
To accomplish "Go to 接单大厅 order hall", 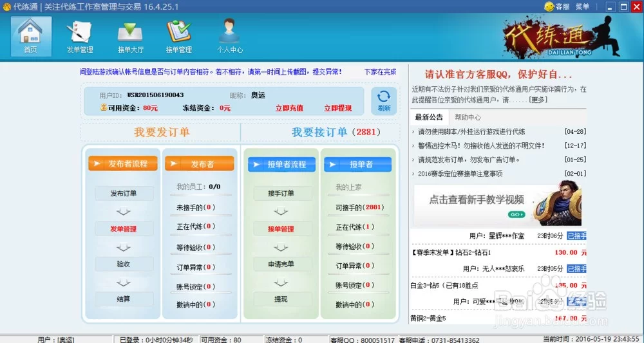I will (x=129, y=35).
